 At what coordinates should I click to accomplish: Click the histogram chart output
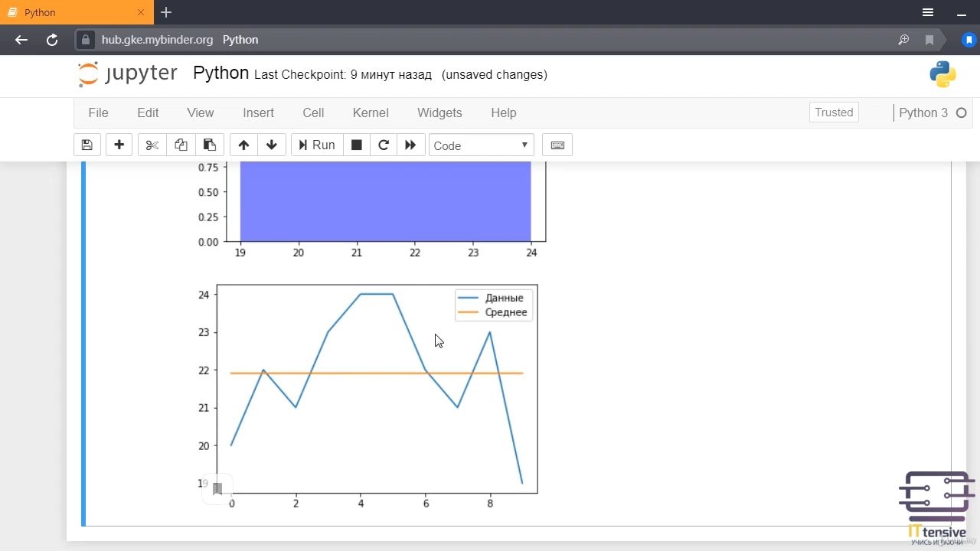(x=371, y=211)
